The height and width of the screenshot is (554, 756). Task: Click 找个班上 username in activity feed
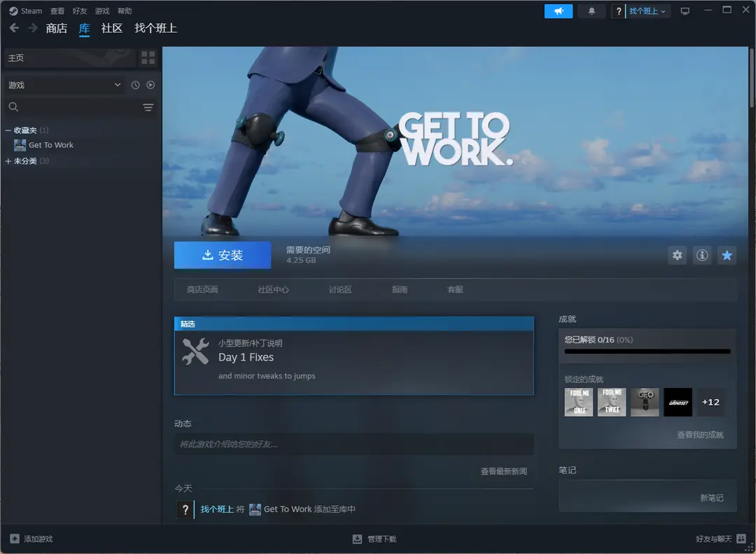pyautogui.click(x=217, y=509)
